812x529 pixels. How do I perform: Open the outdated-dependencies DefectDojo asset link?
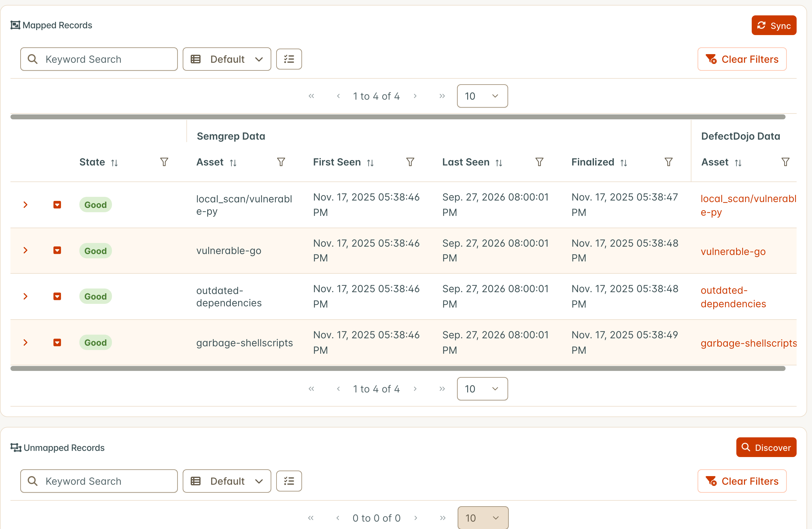click(x=733, y=297)
